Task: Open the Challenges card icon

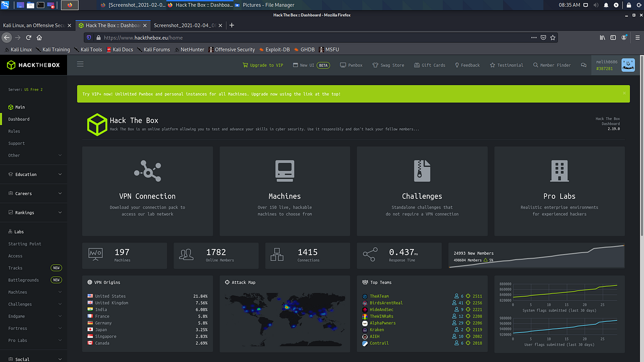Action: (422, 170)
